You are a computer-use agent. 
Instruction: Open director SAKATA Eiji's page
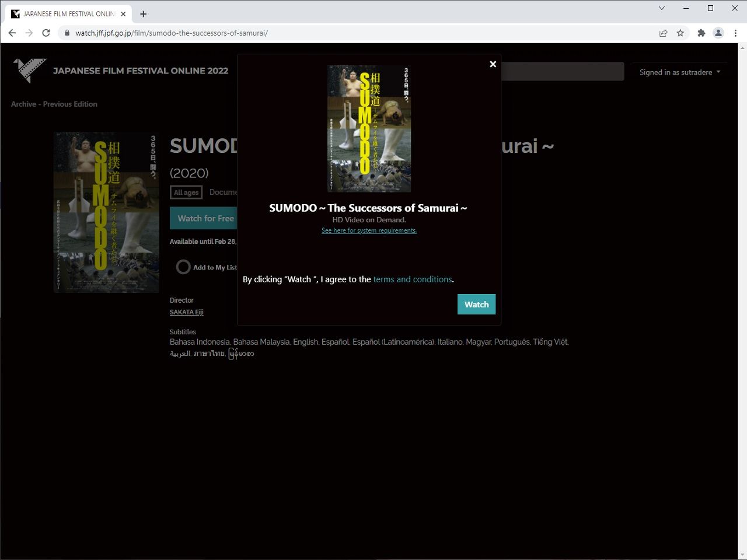pyautogui.click(x=187, y=312)
